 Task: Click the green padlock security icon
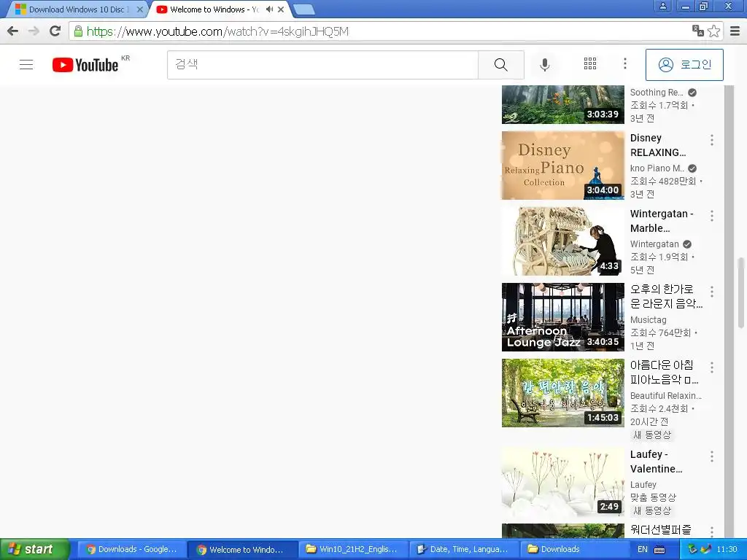click(78, 31)
